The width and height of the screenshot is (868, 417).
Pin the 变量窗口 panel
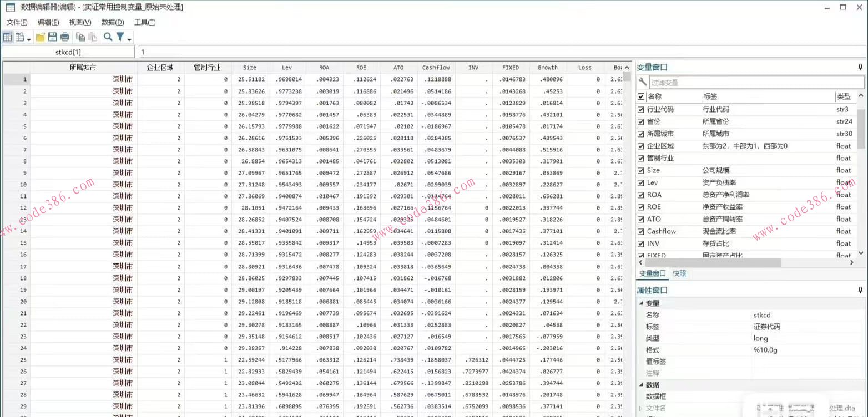(860, 67)
